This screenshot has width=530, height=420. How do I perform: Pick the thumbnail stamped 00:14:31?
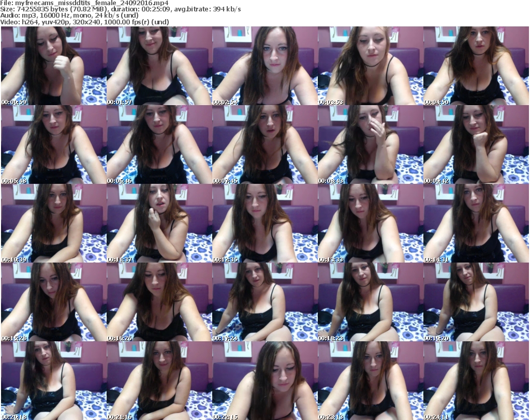click(476, 223)
